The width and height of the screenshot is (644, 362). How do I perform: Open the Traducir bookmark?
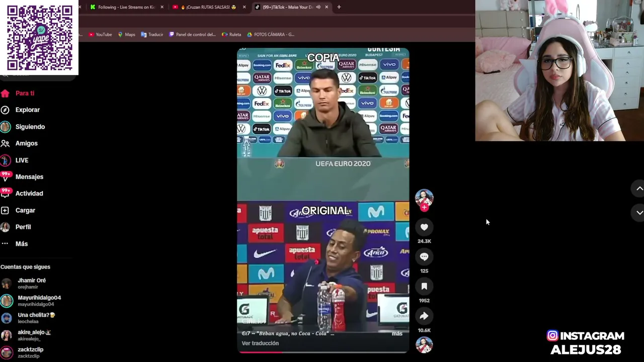[x=152, y=35]
